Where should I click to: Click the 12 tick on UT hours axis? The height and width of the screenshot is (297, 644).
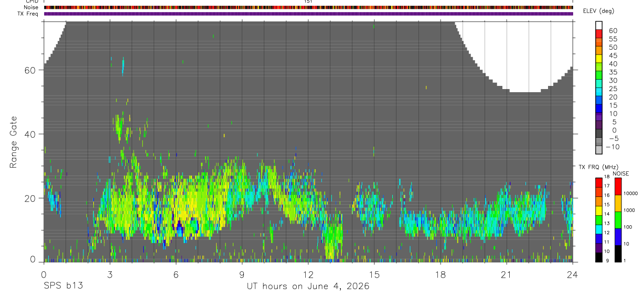pyautogui.click(x=308, y=274)
